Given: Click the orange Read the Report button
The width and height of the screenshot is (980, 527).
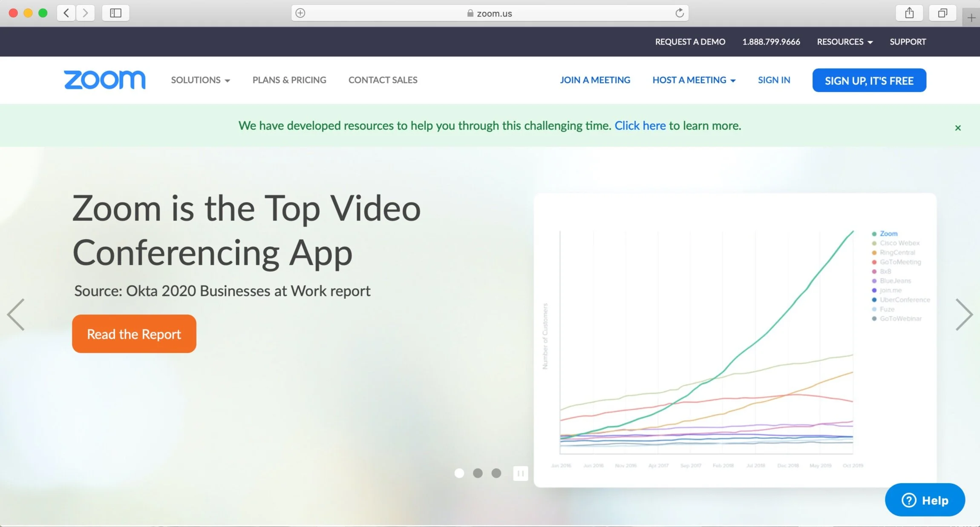Looking at the screenshot, I should point(134,334).
